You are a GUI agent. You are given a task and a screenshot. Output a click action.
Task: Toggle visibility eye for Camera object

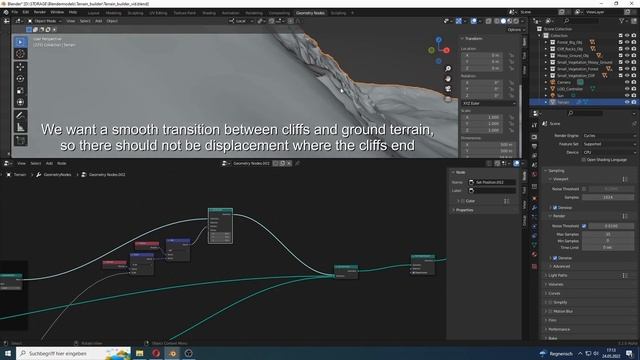coord(627,82)
